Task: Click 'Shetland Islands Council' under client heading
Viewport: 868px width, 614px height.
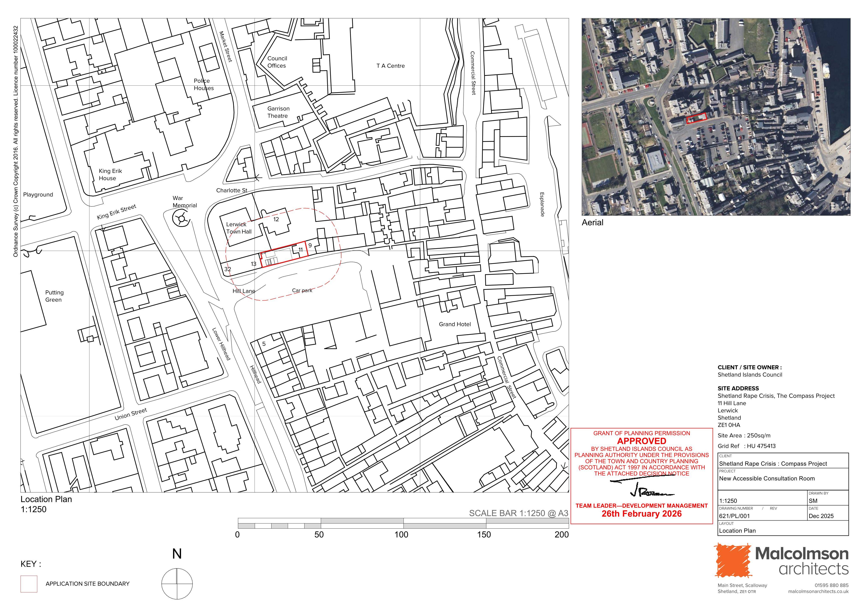Action: coord(750,375)
